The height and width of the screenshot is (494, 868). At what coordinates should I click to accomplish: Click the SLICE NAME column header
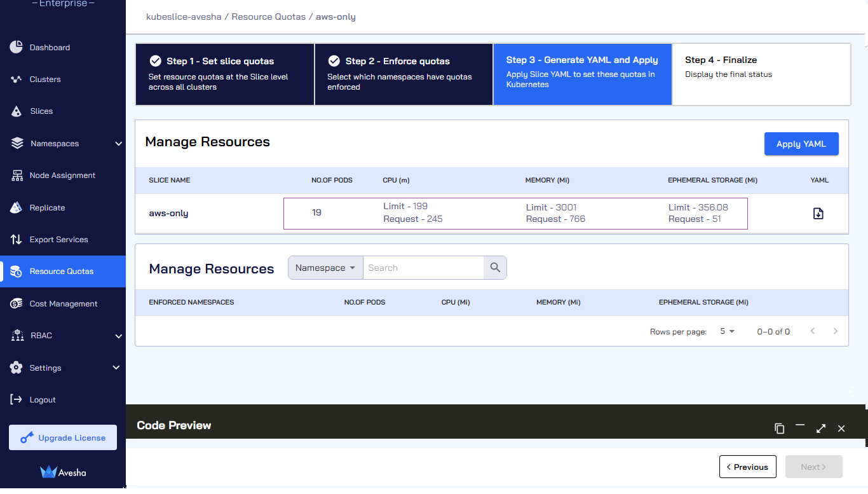(x=170, y=180)
